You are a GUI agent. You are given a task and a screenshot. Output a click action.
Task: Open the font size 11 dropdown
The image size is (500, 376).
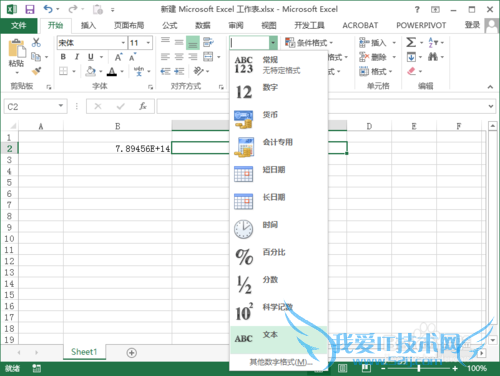148,43
